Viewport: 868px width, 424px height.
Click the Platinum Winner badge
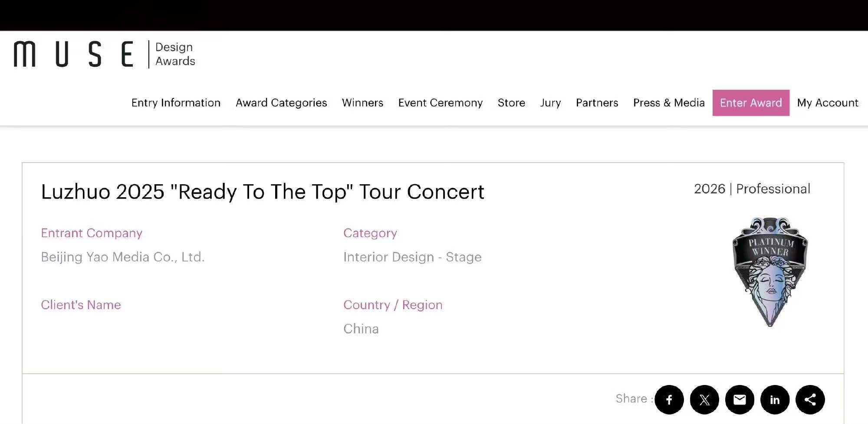click(x=770, y=271)
